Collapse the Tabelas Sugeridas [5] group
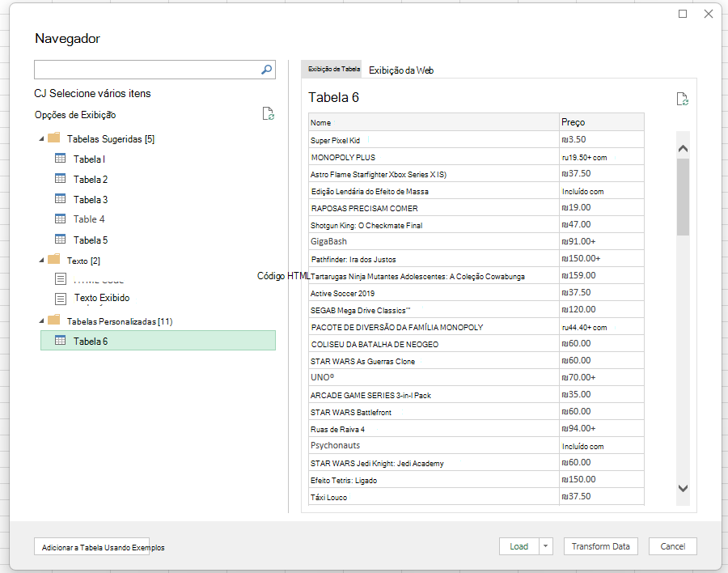This screenshot has width=728, height=573. (x=41, y=139)
